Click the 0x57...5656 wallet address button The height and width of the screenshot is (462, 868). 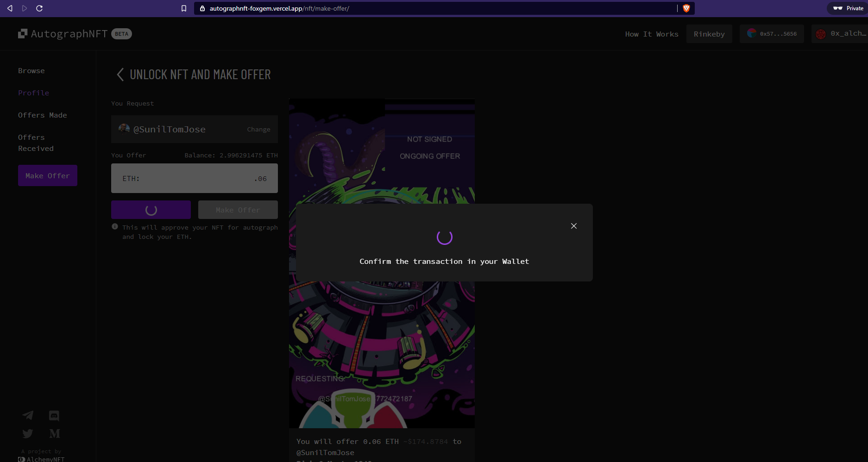pos(772,34)
